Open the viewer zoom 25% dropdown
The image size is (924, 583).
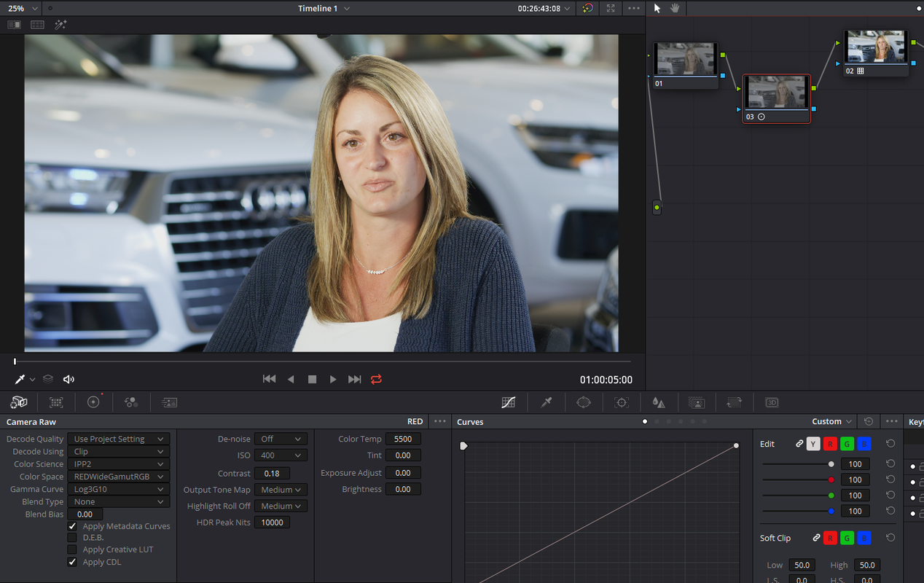[x=22, y=9]
